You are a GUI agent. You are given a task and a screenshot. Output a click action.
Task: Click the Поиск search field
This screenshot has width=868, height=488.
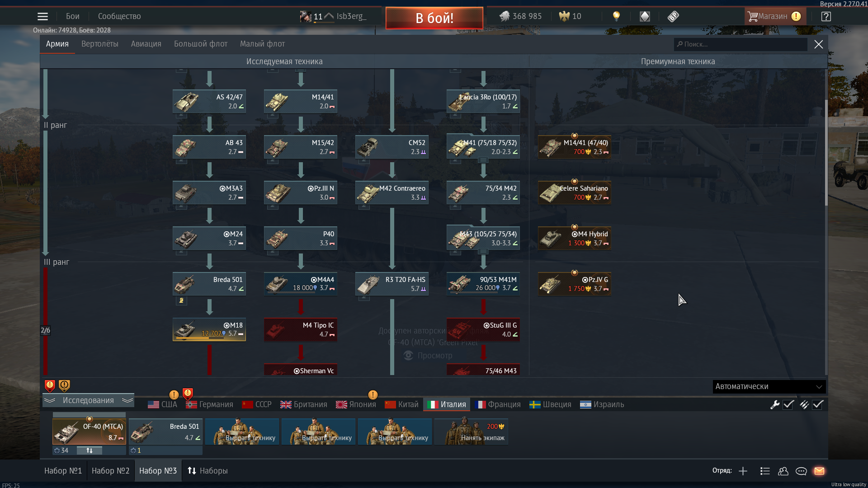click(x=741, y=44)
